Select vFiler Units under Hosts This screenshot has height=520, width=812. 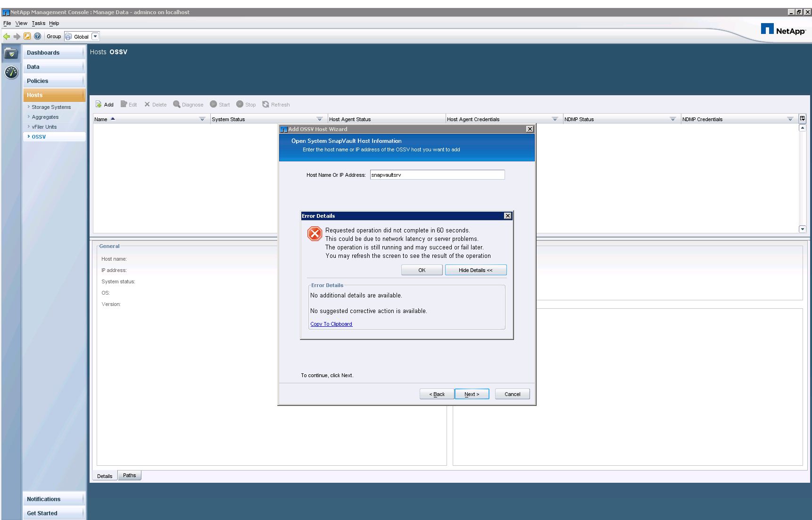44,127
